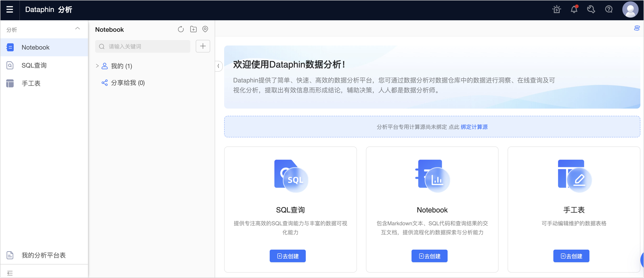The image size is (644, 278).
Task: Collapse the 分析 section chevron
Action: pyautogui.click(x=78, y=28)
